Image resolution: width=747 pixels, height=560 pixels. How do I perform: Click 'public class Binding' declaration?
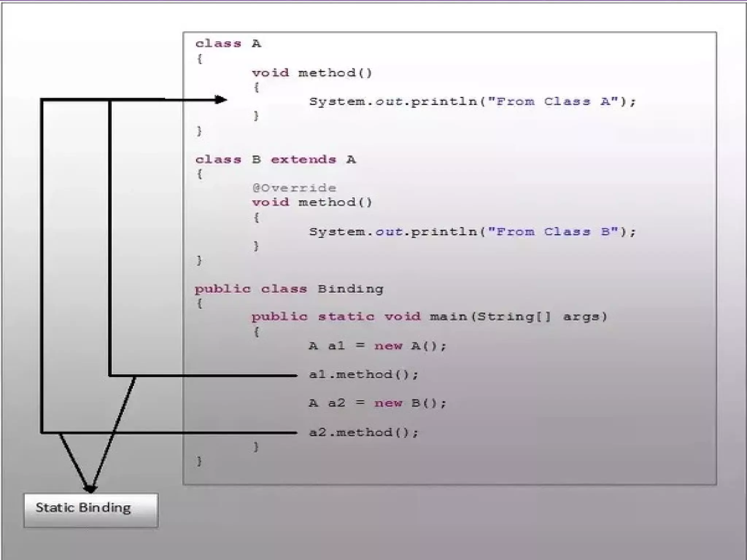pos(289,289)
